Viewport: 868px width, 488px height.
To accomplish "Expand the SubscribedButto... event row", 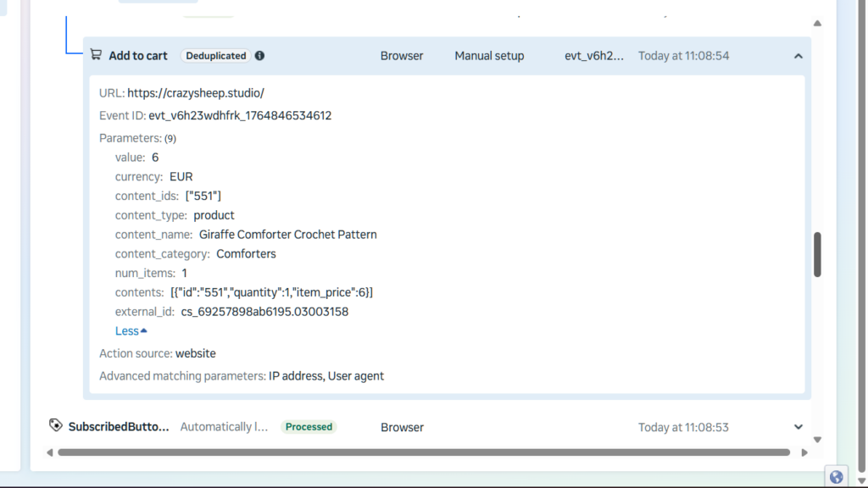I will [798, 427].
